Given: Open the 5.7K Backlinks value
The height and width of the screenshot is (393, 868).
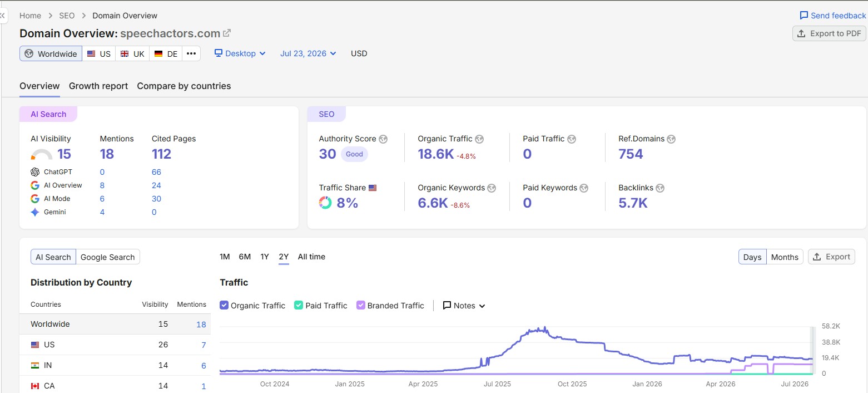Looking at the screenshot, I should [633, 203].
